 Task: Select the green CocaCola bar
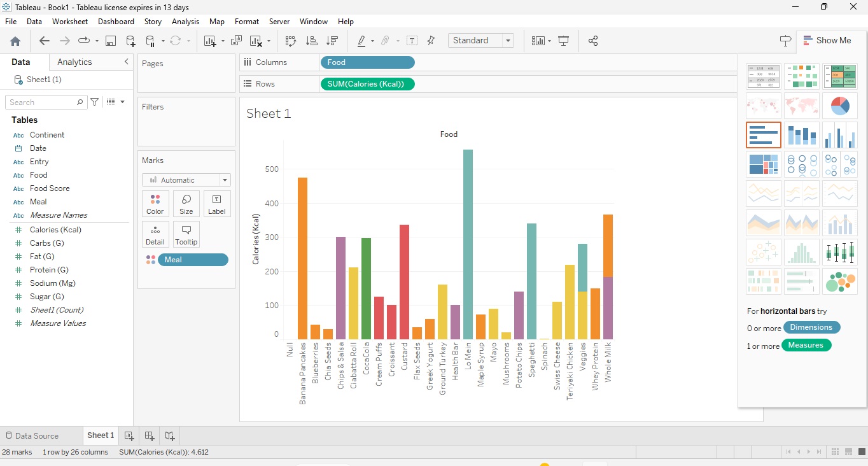click(x=366, y=289)
